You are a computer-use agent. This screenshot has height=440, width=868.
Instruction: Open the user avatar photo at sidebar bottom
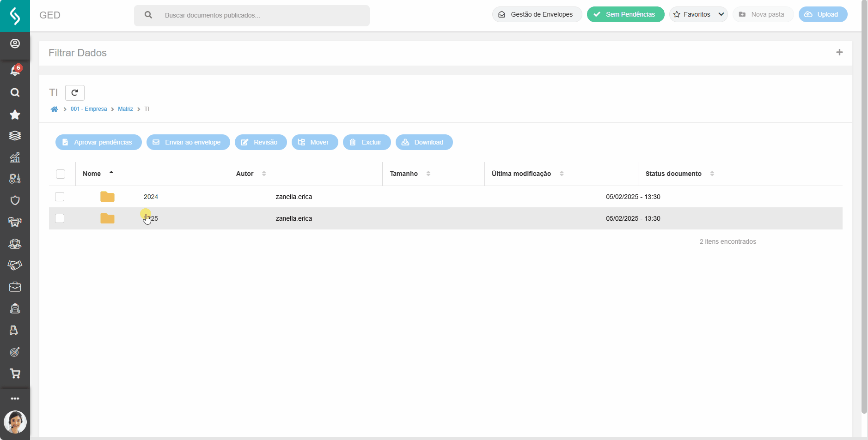pos(15,422)
